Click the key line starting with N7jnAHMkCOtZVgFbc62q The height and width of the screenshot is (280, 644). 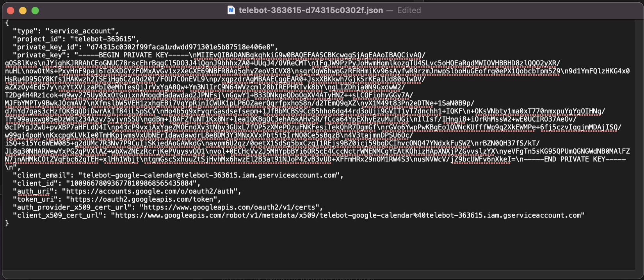click(315, 159)
